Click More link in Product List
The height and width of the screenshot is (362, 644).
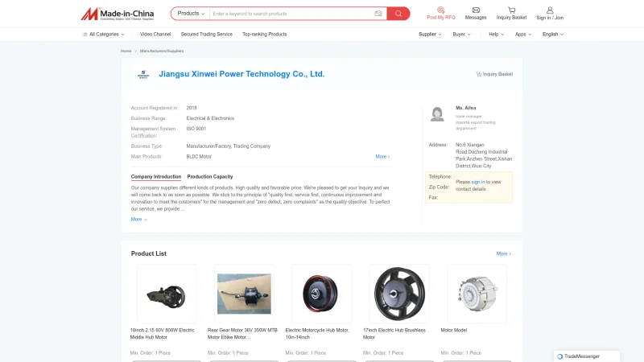point(504,254)
